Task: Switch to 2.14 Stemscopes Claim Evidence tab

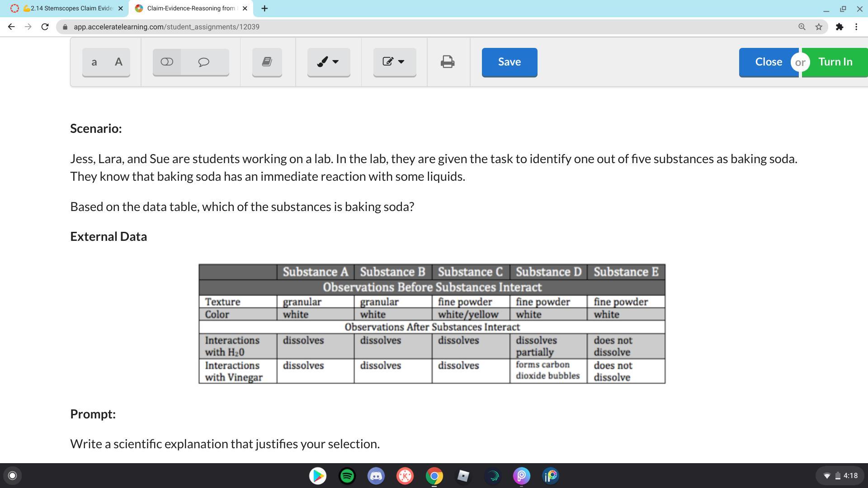Action: tap(68, 8)
